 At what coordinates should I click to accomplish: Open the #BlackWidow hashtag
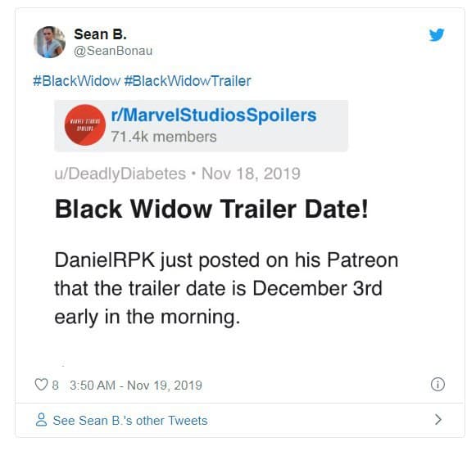pos(76,81)
